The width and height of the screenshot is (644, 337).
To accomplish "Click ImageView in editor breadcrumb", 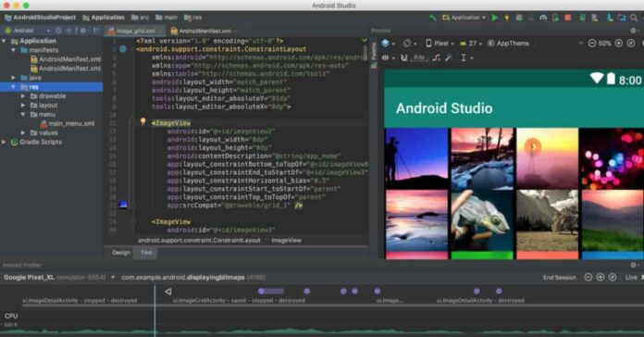I will (286, 241).
